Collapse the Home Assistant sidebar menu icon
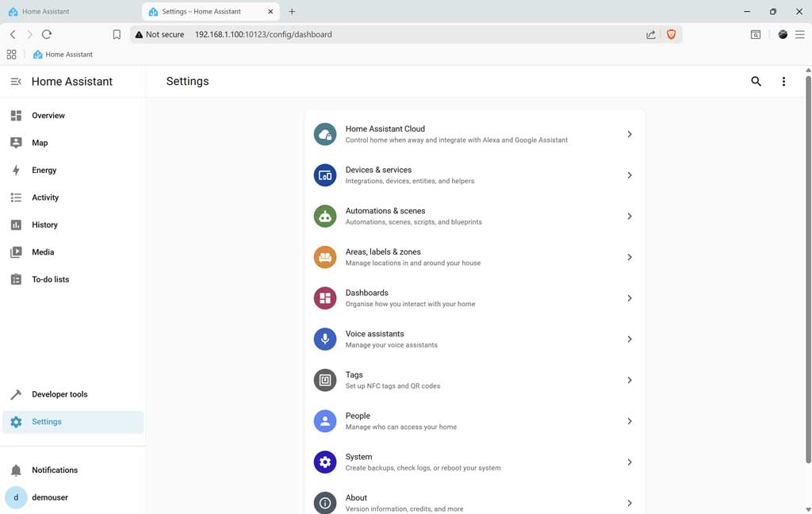The width and height of the screenshot is (812, 514). point(16,82)
